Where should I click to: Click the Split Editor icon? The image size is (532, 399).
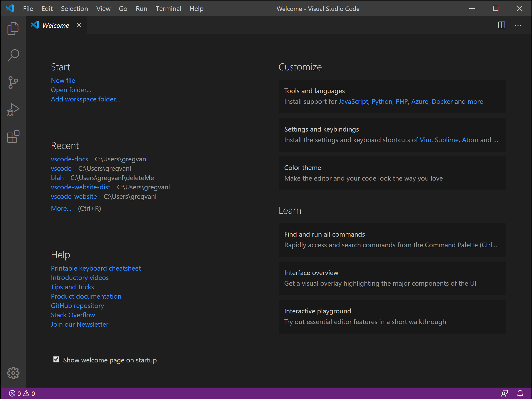501,25
